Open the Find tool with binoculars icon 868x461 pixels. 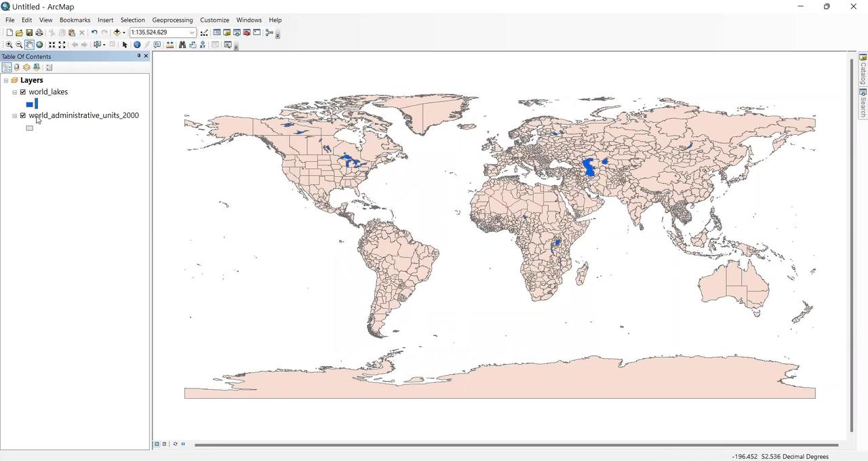[182, 45]
